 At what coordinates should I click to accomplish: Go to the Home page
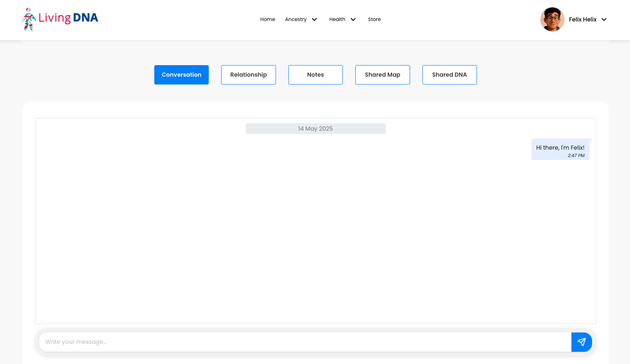point(268,19)
